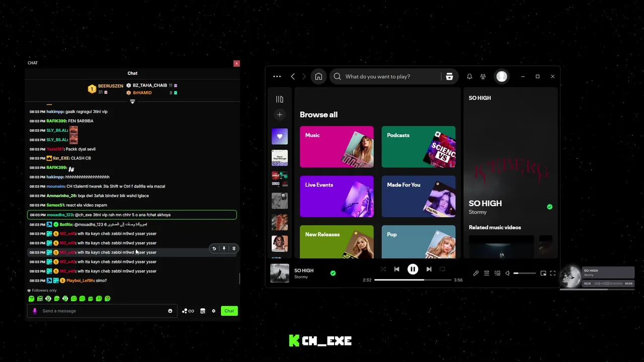Seek on the song progress bar
The image size is (644, 362).
click(x=413, y=280)
